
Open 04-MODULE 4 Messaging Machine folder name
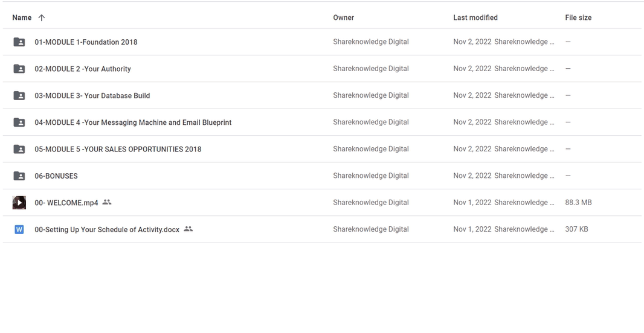pyautogui.click(x=133, y=122)
